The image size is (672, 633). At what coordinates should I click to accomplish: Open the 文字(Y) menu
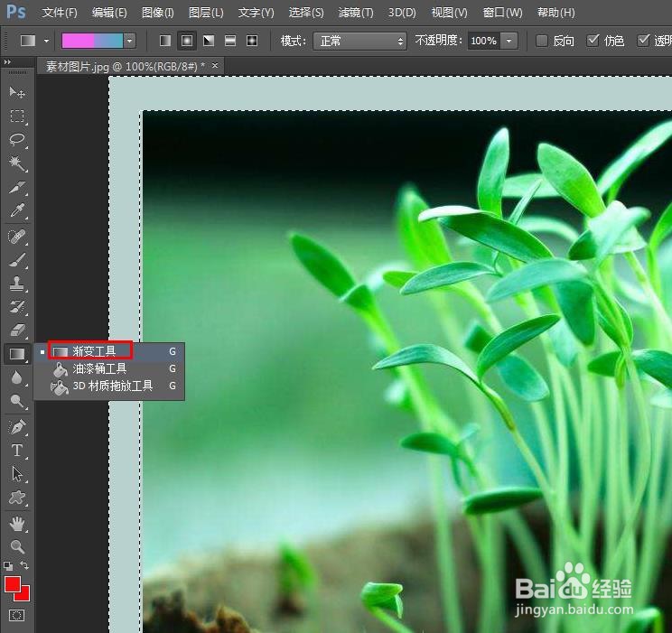pyautogui.click(x=256, y=13)
